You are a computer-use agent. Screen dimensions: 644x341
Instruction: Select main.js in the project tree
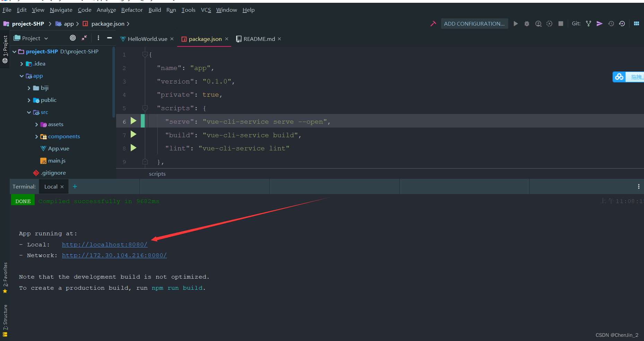click(x=57, y=160)
